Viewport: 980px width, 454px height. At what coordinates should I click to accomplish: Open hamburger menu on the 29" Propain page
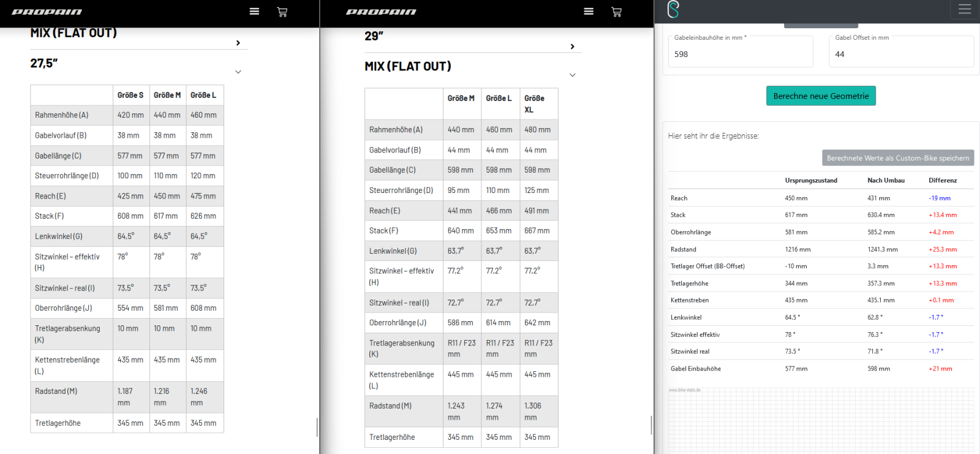589,12
